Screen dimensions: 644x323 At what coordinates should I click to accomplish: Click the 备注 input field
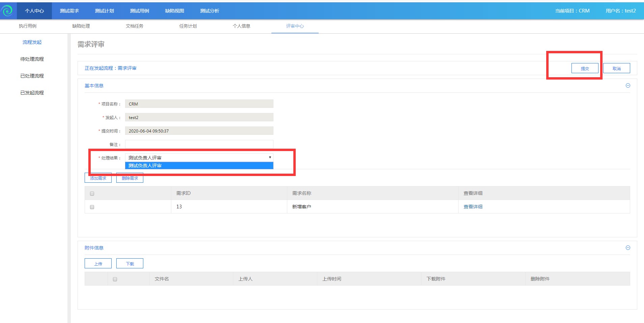[x=199, y=144]
